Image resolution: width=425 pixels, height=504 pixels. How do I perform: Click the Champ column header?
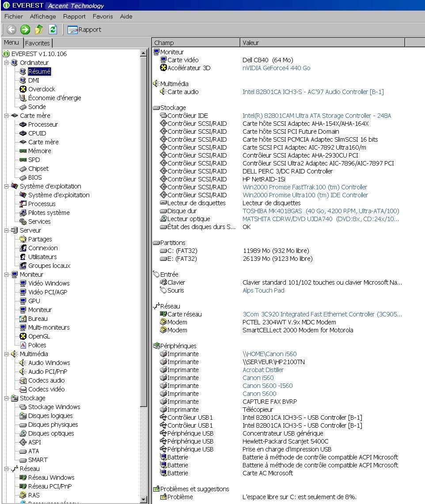tap(196, 43)
